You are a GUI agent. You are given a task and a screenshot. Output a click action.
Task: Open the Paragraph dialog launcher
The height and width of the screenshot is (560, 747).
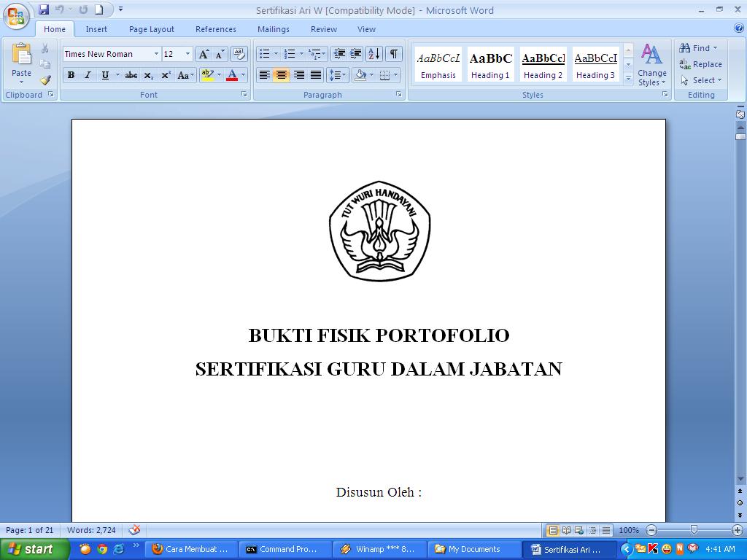tap(399, 94)
